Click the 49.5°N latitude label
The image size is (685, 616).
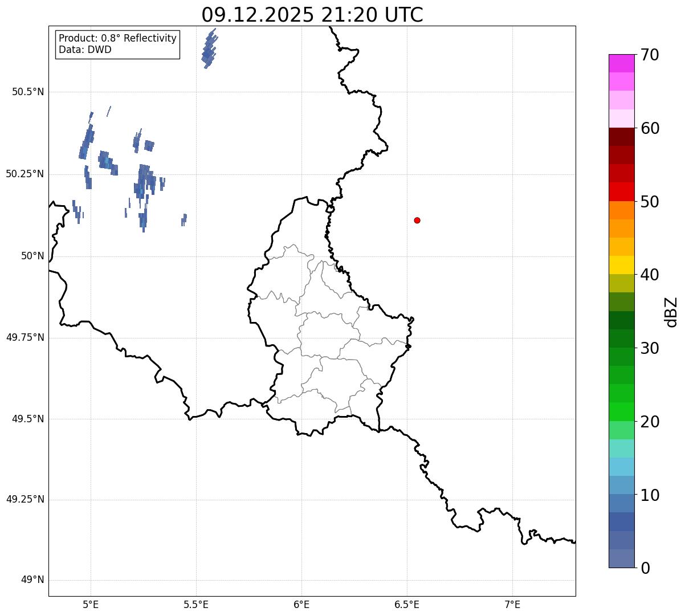[x=28, y=419]
